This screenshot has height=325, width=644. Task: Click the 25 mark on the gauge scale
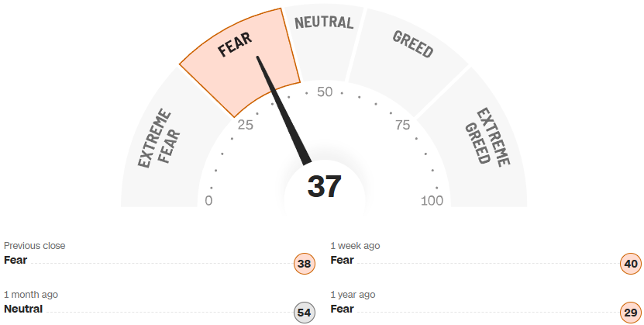pos(246,126)
